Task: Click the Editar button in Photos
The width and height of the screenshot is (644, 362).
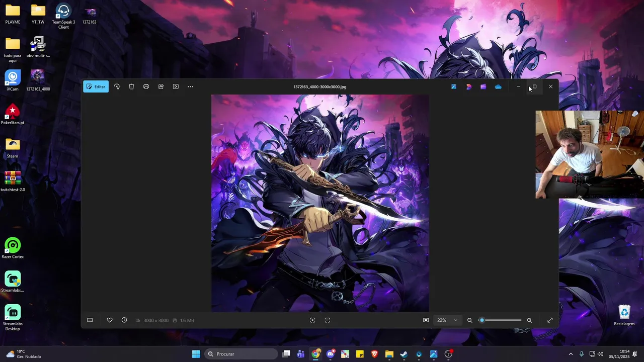Action: 96,86
